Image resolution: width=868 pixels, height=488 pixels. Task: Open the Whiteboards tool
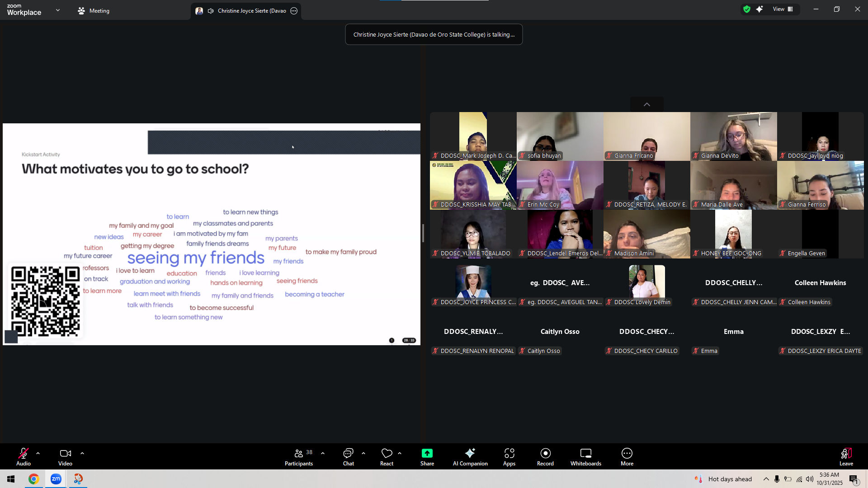coord(585,456)
